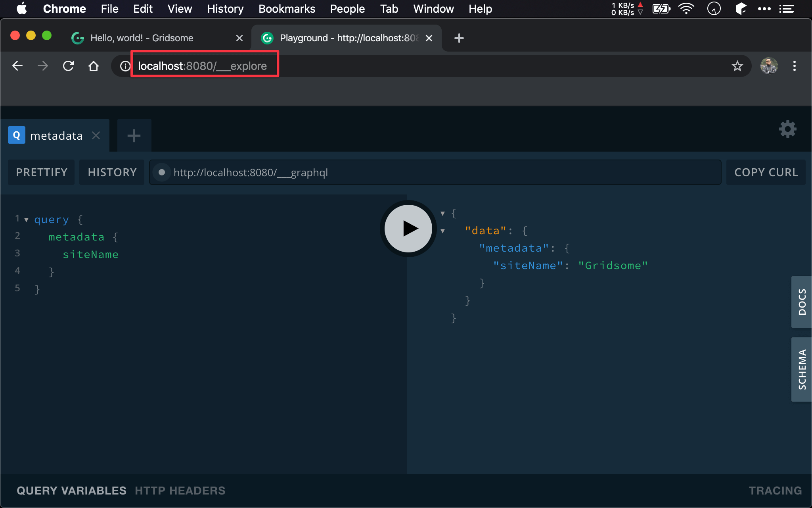
Task: Click the network speed indicator in menu bar
Action: click(627, 9)
